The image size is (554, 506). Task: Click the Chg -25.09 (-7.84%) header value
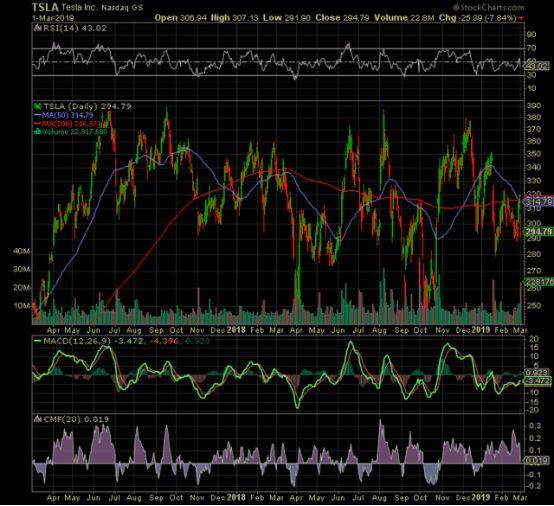pos(478,18)
